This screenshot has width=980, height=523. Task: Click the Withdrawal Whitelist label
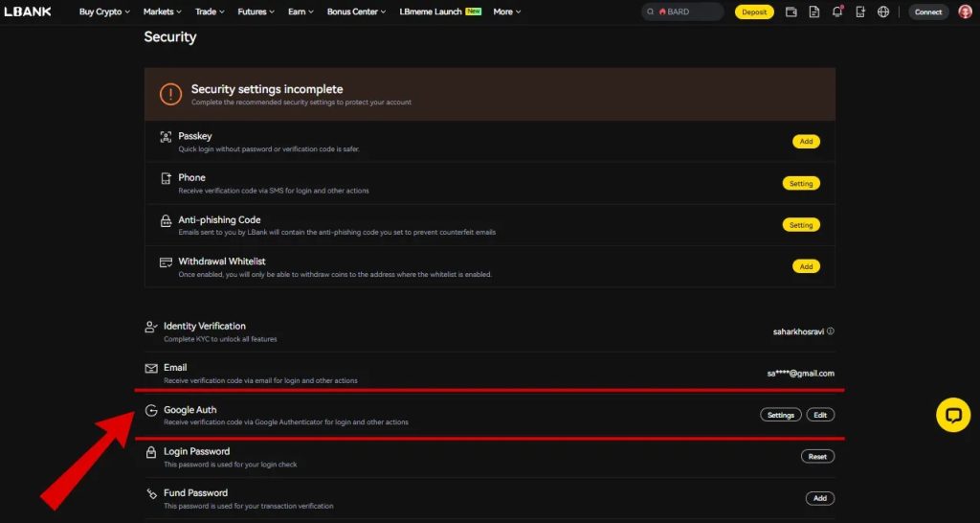pos(222,261)
